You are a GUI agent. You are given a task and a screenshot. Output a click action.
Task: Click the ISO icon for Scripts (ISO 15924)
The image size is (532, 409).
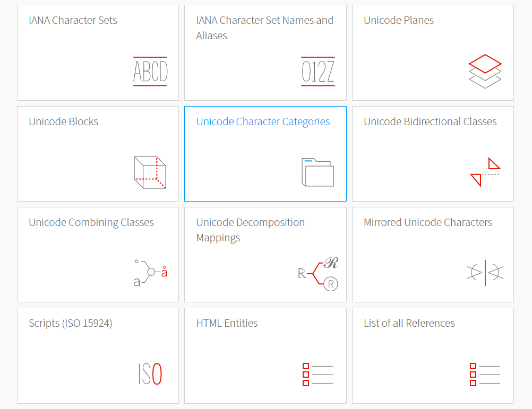point(150,373)
